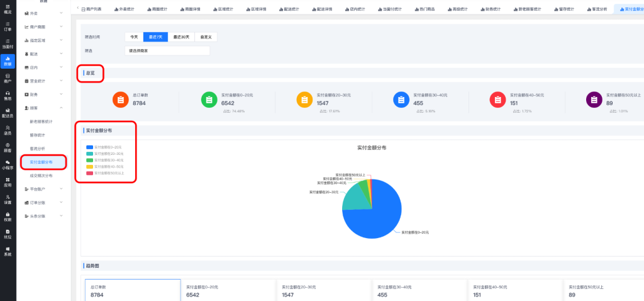Viewport: 644px width, 301px height.
Task: Go to 小程序 in the sidebar
Action: click(x=8, y=165)
